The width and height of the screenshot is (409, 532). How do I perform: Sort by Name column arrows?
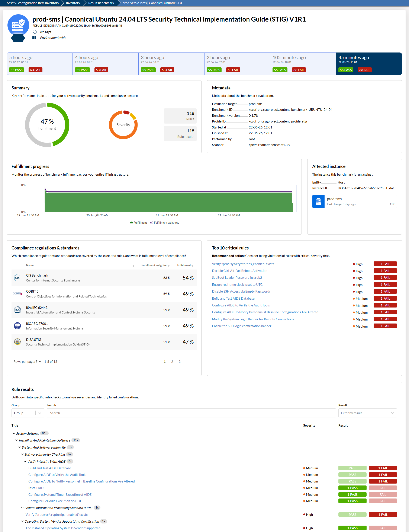[x=134, y=266]
